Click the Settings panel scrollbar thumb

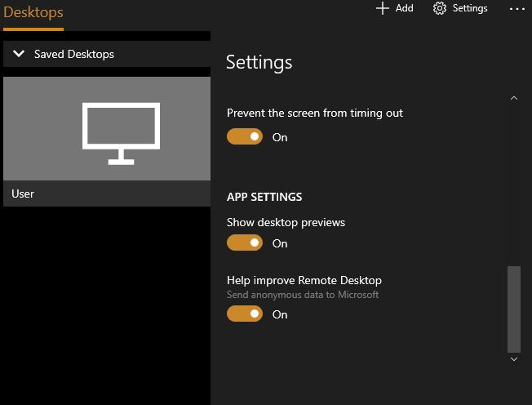[514, 309]
